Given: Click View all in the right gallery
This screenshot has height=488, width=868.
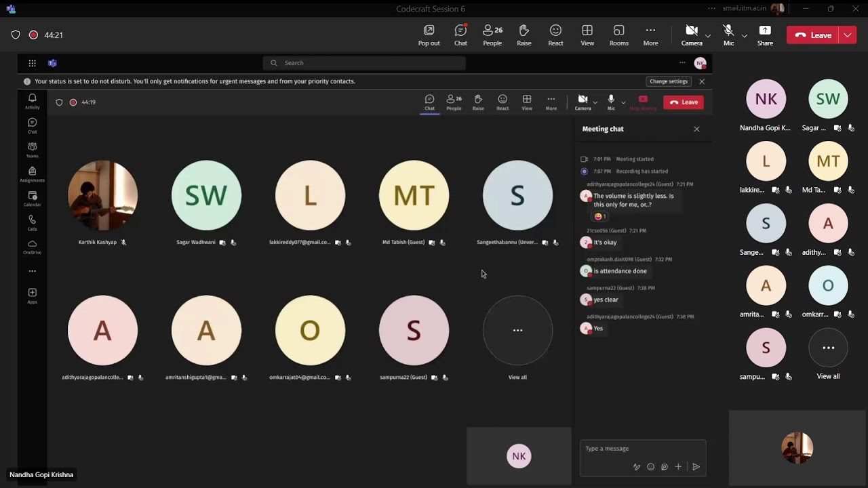Looking at the screenshot, I should coord(828,354).
